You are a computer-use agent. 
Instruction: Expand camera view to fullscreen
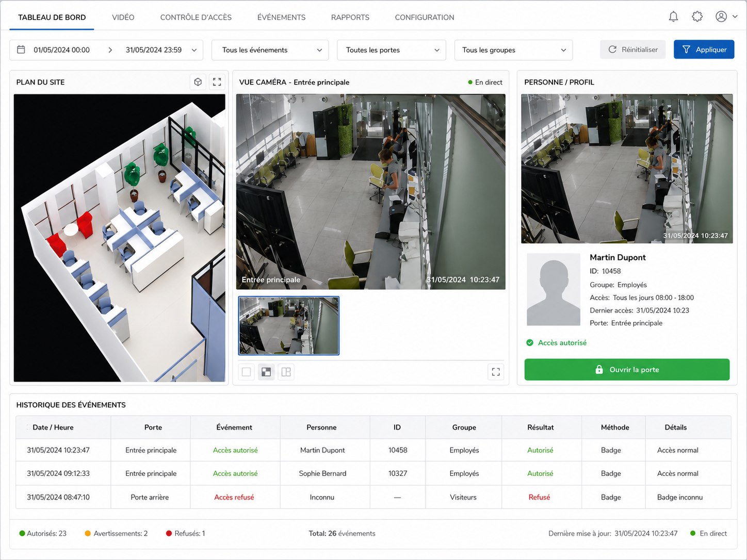pyautogui.click(x=496, y=372)
